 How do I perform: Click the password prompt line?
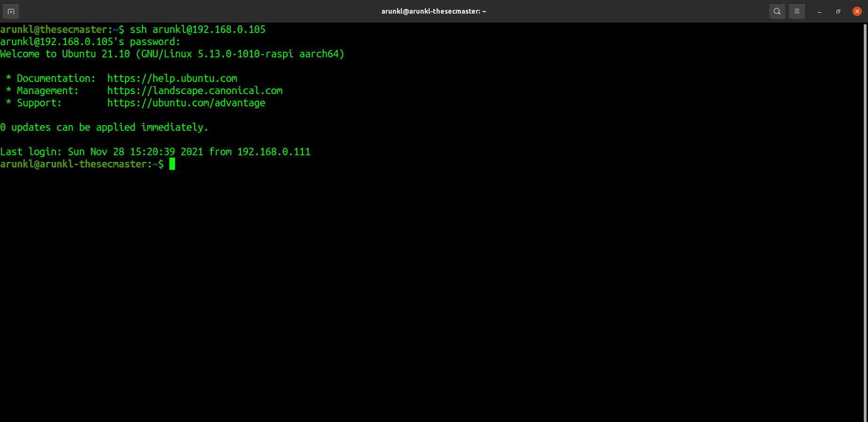click(x=90, y=42)
